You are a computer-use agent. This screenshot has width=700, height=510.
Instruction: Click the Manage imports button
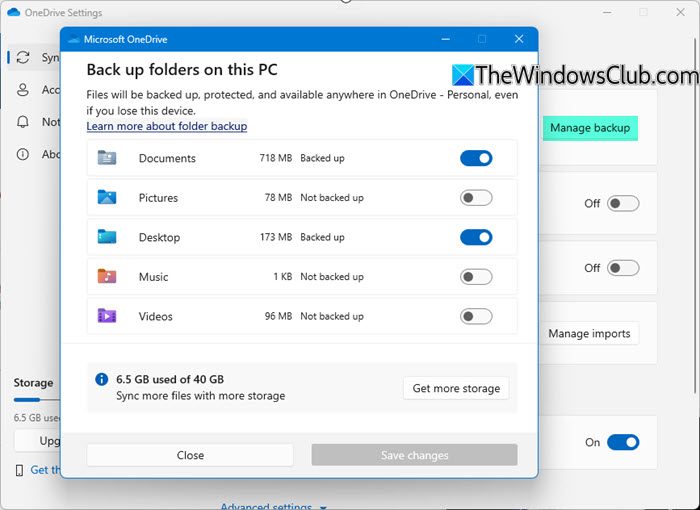pyautogui.click(x=589, y=334)
